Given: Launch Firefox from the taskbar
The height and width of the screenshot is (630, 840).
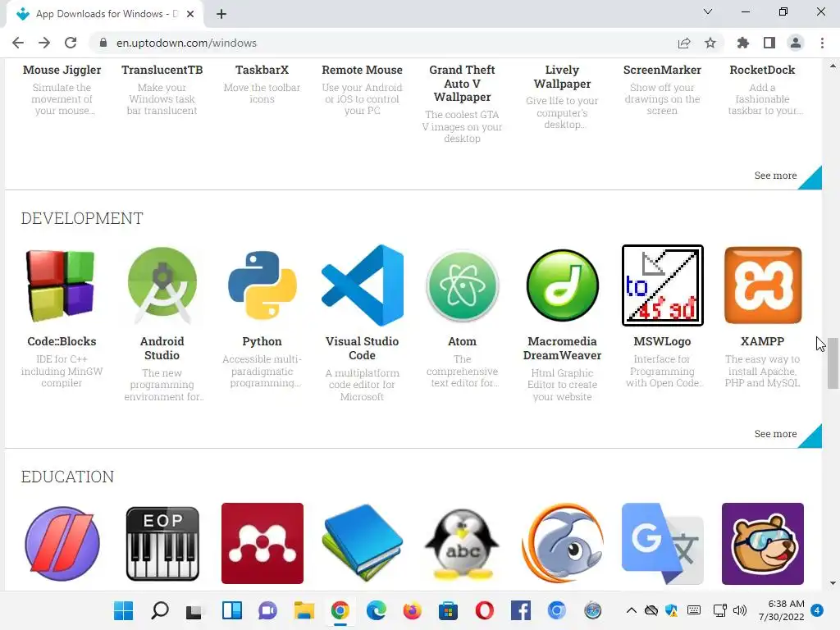Looking at the screenshot, I should 412,610.
